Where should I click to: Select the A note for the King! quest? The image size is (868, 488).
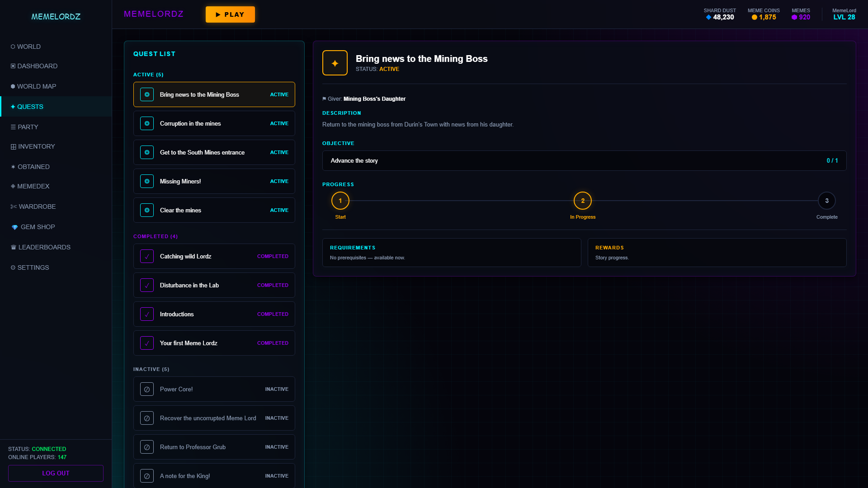point(214,476)
